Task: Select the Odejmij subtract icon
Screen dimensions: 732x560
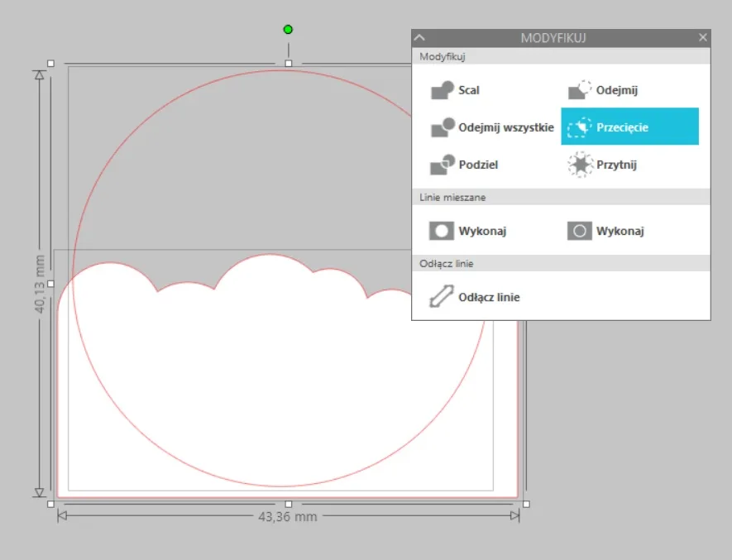Action: pos(579,90)
